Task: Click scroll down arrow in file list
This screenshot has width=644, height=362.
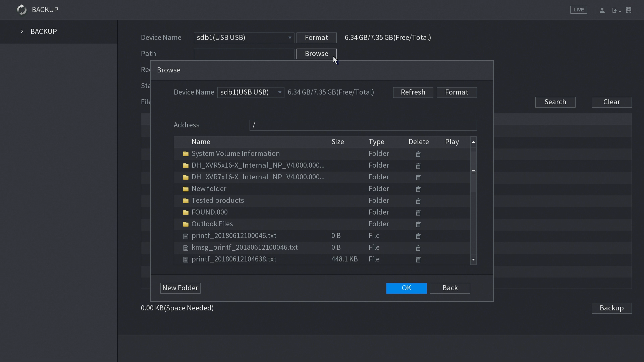Action: (x=473, y=260)
